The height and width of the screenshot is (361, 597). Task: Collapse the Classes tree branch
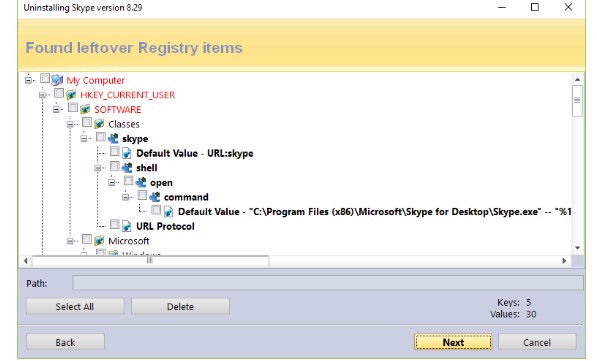70,124
